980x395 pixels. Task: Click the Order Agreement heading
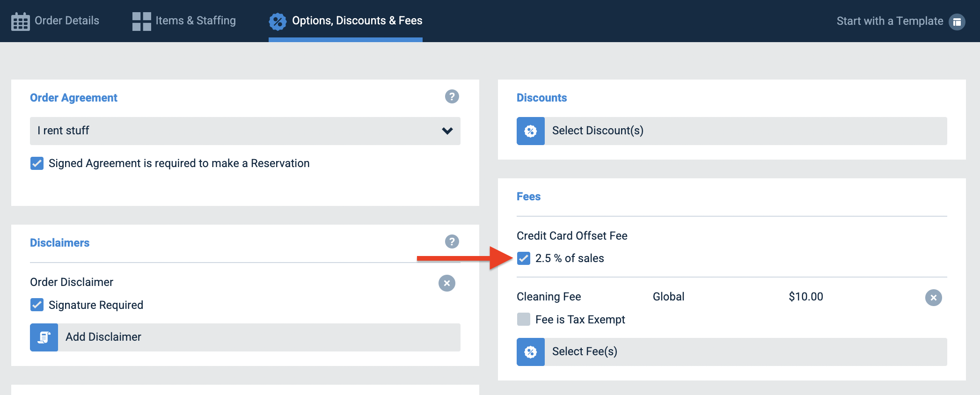(x=73, y=98)
